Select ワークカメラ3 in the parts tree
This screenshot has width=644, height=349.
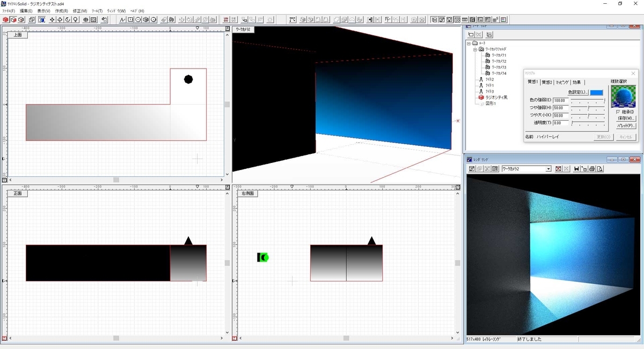point(499,67)
